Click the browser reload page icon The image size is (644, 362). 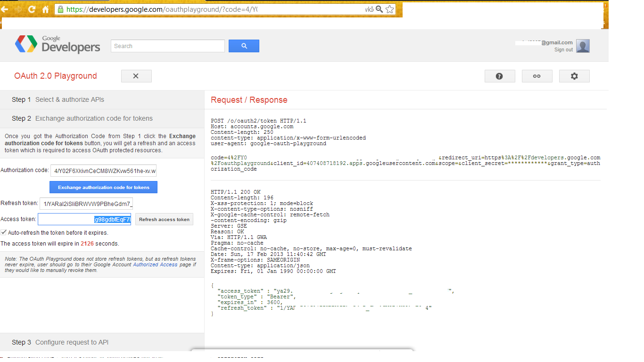pyautogui.click(x=31, y=8)
